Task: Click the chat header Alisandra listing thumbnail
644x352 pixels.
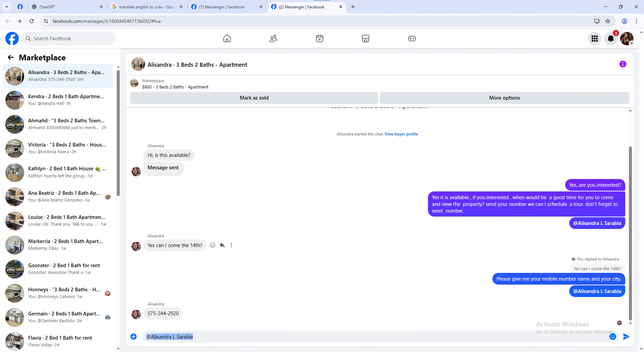Action: 138,64
